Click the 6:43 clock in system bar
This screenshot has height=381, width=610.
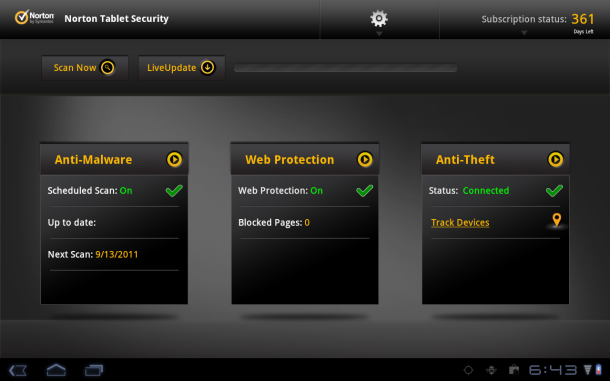553,370
